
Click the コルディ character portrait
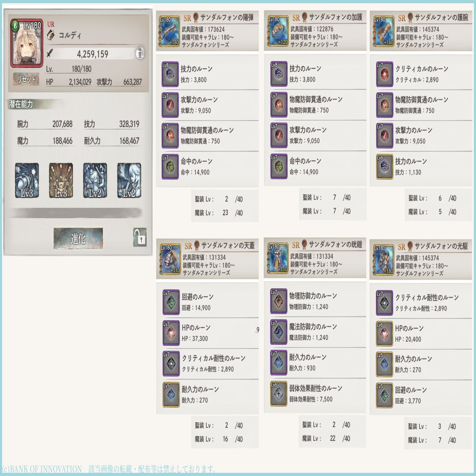27,43
